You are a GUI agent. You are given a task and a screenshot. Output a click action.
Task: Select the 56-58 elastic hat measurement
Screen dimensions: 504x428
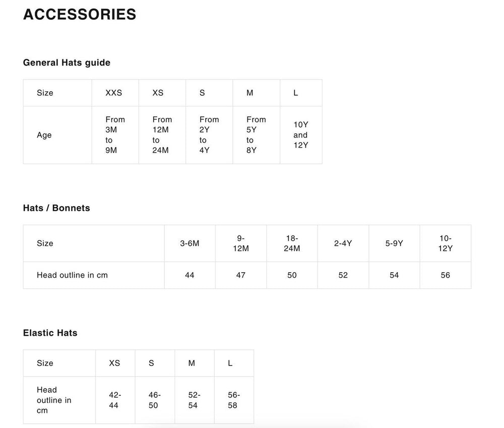coord(233,400)
